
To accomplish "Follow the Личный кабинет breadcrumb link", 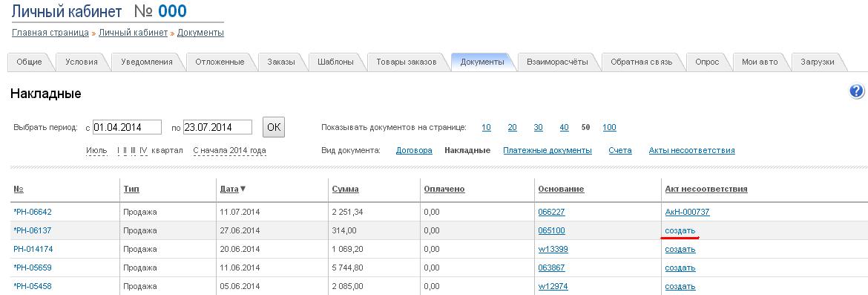I will pyautogui.click(x=133, y=33).
